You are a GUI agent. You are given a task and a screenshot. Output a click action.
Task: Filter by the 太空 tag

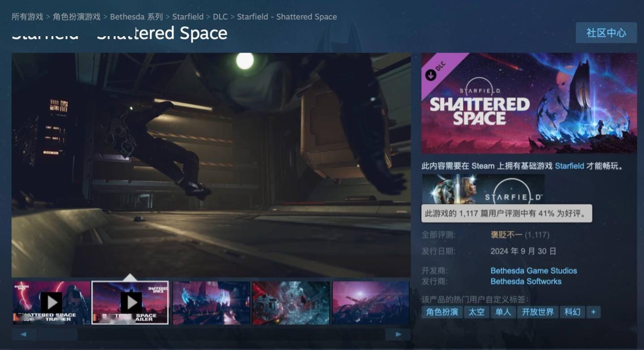tap(476, 312)
